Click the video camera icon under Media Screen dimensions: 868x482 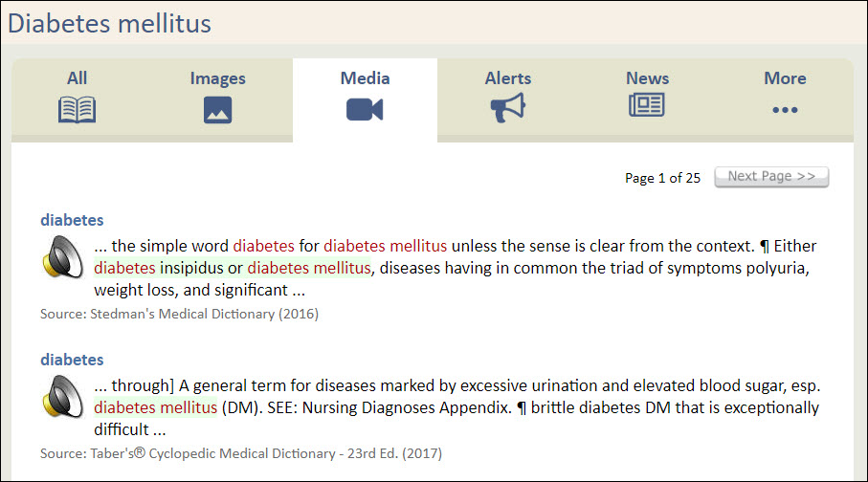(365, 110)
